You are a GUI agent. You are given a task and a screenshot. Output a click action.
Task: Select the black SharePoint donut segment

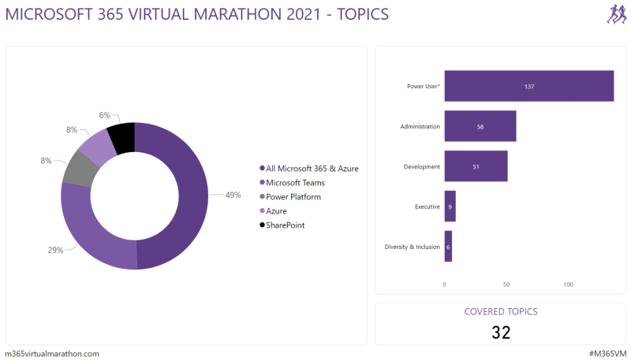(122, 138)
